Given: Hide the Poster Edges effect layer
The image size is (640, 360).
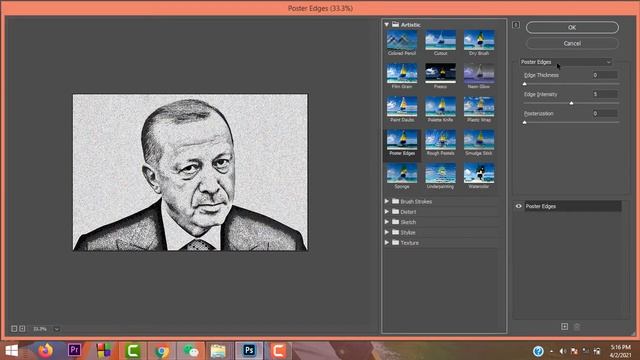Looking at the screenshot, I should click(518, 206).
